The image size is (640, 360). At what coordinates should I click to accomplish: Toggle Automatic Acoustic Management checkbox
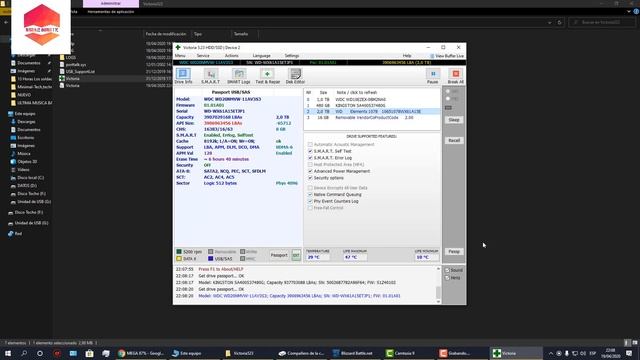(310, 144)
